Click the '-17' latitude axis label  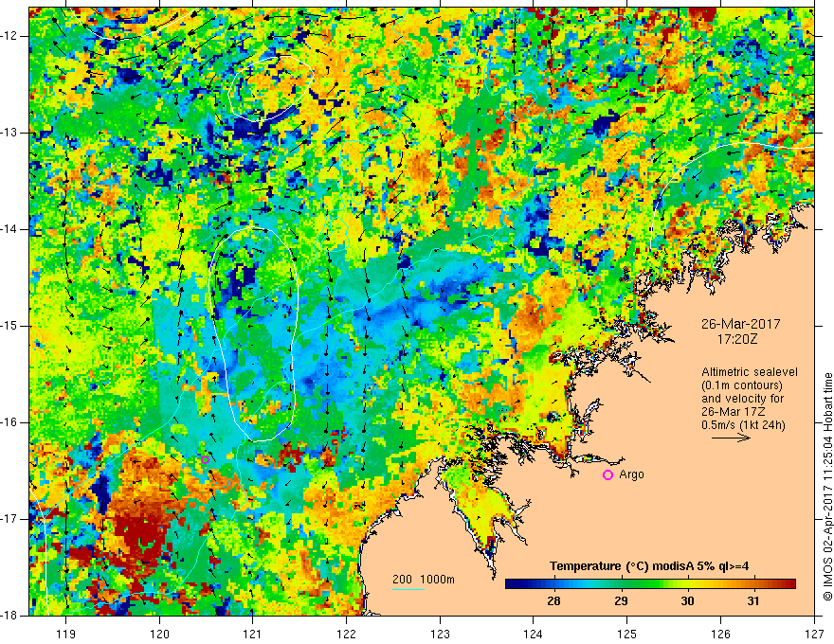[10, 519]
